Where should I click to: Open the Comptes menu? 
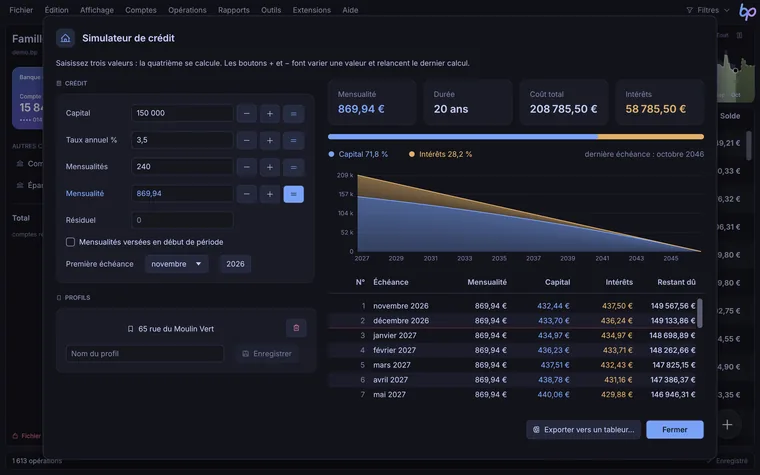141,10
